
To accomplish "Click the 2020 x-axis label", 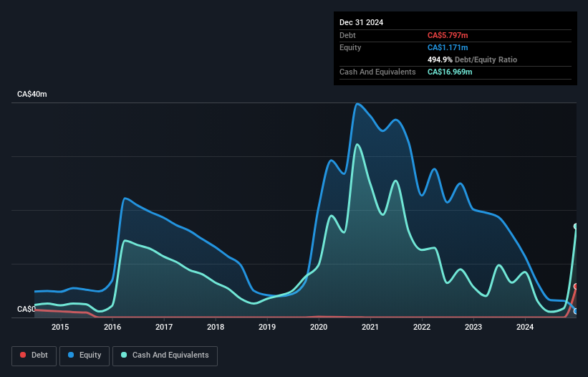I will coord(319,327).
